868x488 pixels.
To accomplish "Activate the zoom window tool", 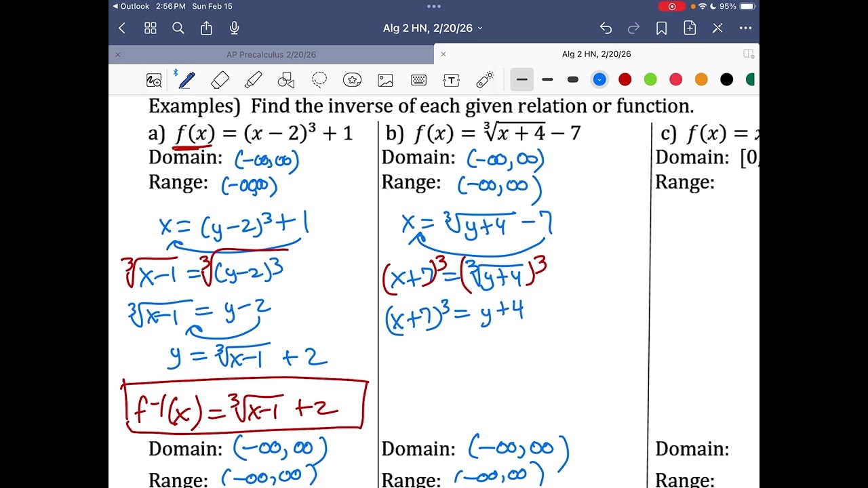I will click(154, 80).
